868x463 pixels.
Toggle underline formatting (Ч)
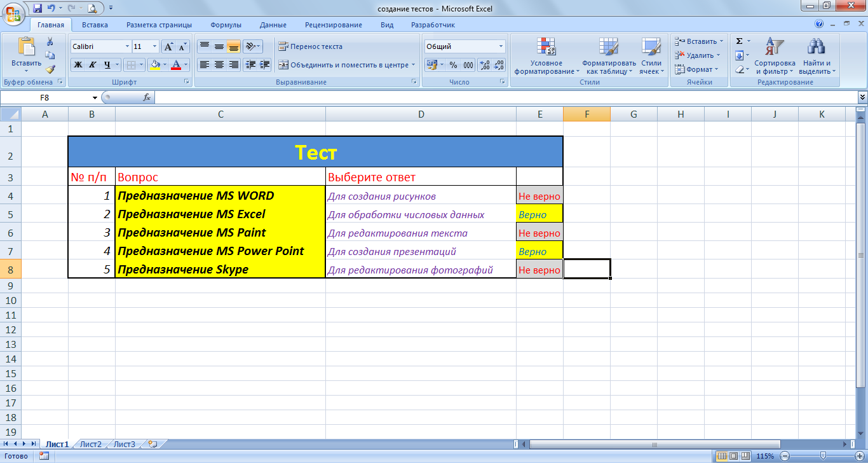point(107,64)
